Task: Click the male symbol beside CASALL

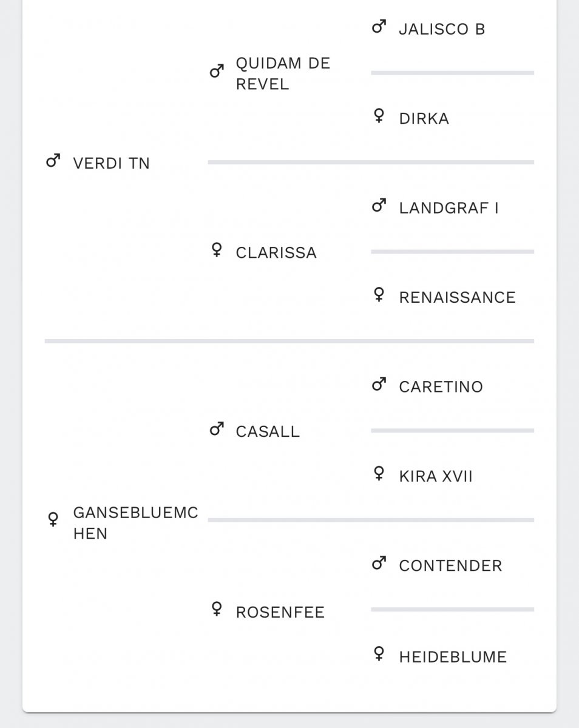Action: [x=217, y=430]
